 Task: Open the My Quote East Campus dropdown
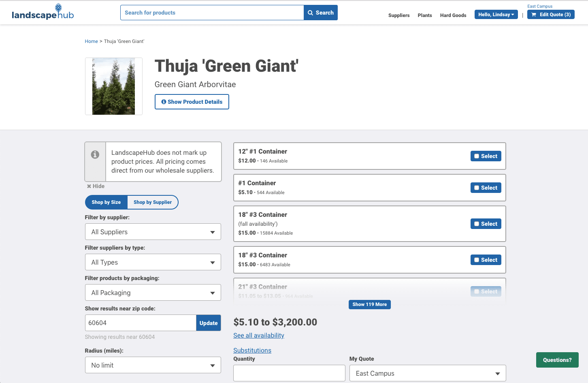tap(428, 373)
